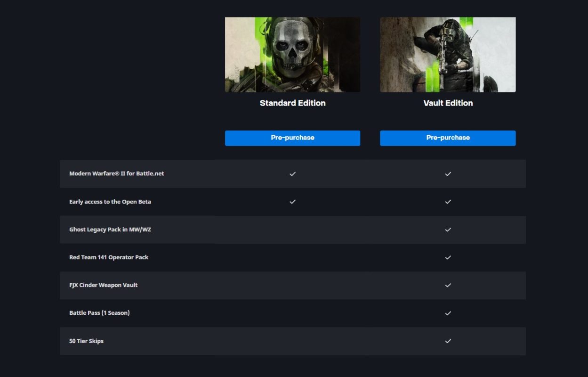Click Vault checkmark for Ghost Legacy Pack
The height and width of the screenshot is (377, 588).
click(448, 229)
